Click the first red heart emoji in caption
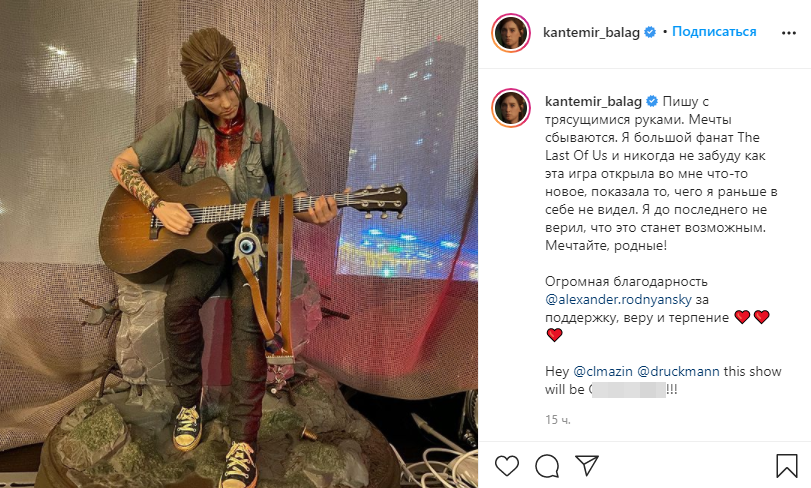811x488 pixels. tap(742, 317)
